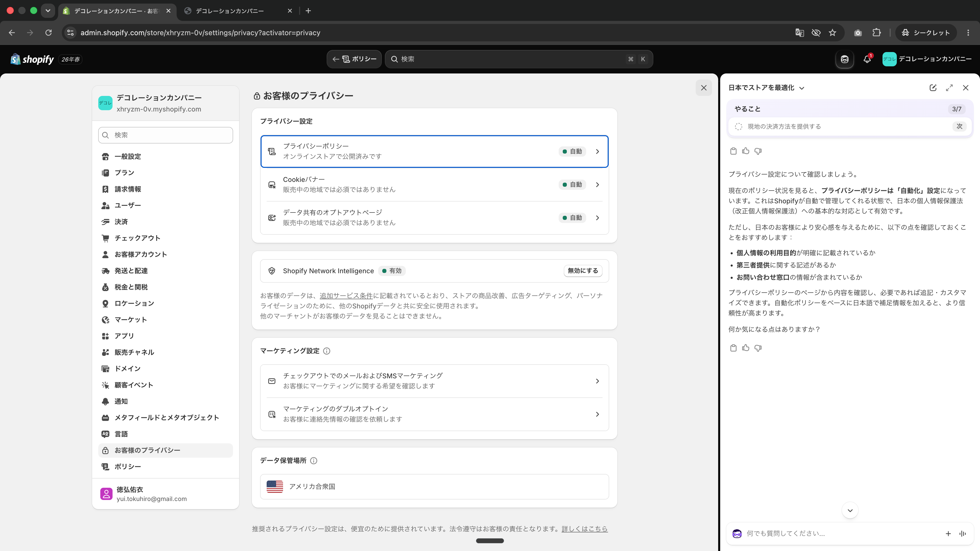Select 一般設定 in settings sidebar
This screenshot has width=980, height=551.
165,157
